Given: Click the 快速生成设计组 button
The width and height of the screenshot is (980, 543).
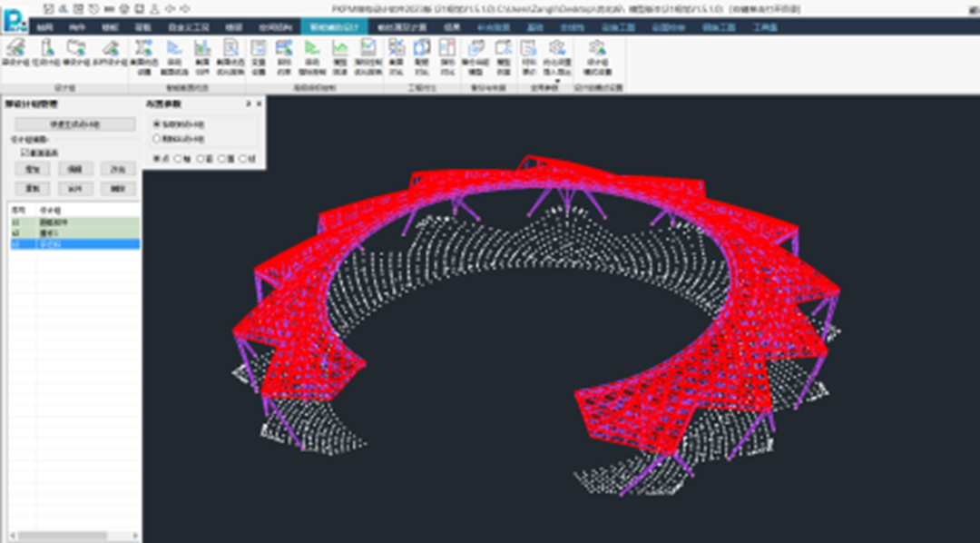Looking at the screenshot, I should click(74, 123).
